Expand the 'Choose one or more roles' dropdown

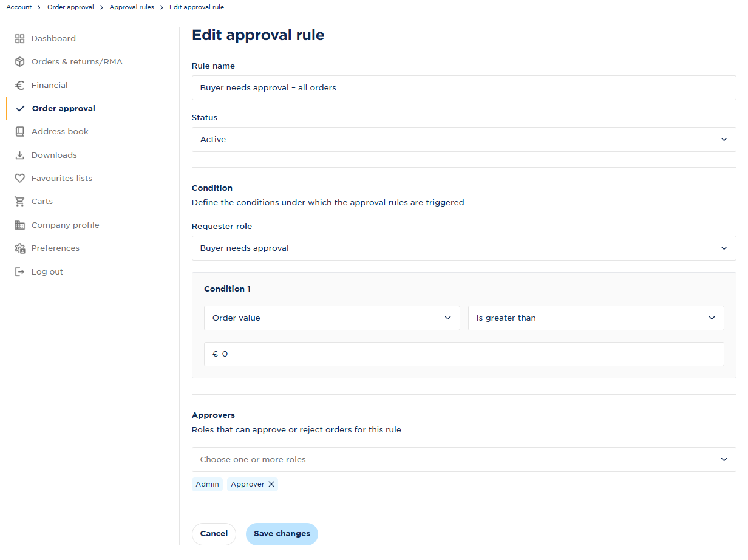[x=464, y=460]
